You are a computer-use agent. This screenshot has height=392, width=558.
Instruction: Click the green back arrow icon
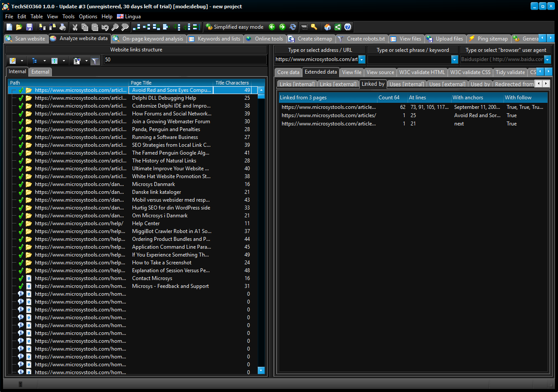(x=272, y=27)
